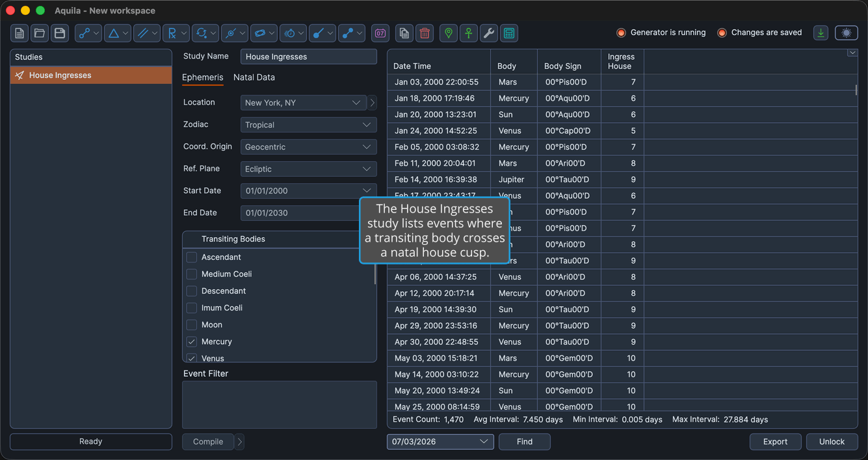Viewport: 868px width, 460px height.
Task: Create a new workspace document
Action: (x=20, y=33)
